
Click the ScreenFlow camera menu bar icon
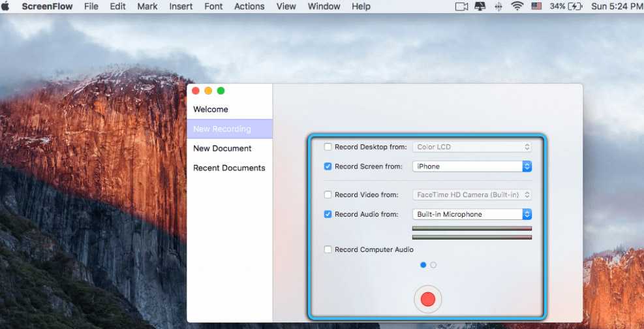pos(462,7)
